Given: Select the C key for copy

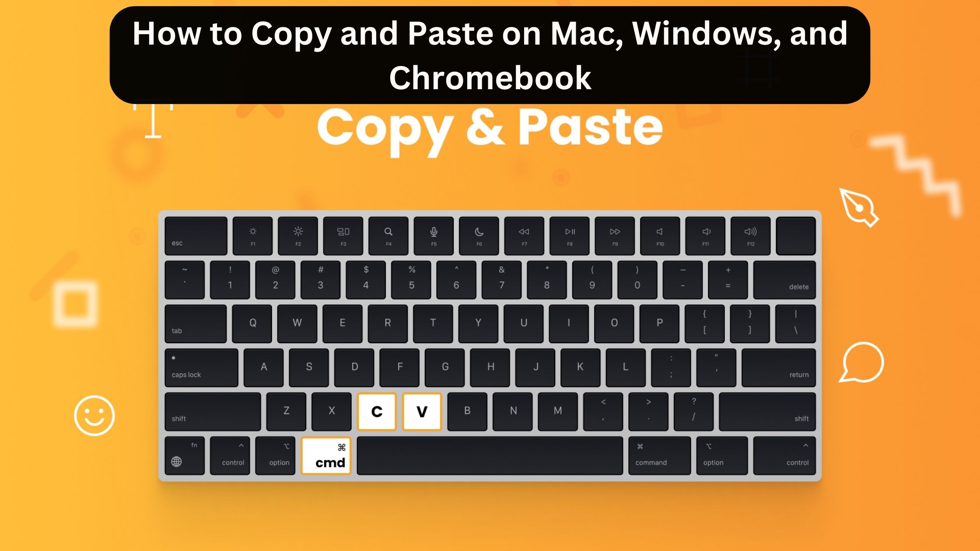Looking at the screenshot, I should (375, 411).
